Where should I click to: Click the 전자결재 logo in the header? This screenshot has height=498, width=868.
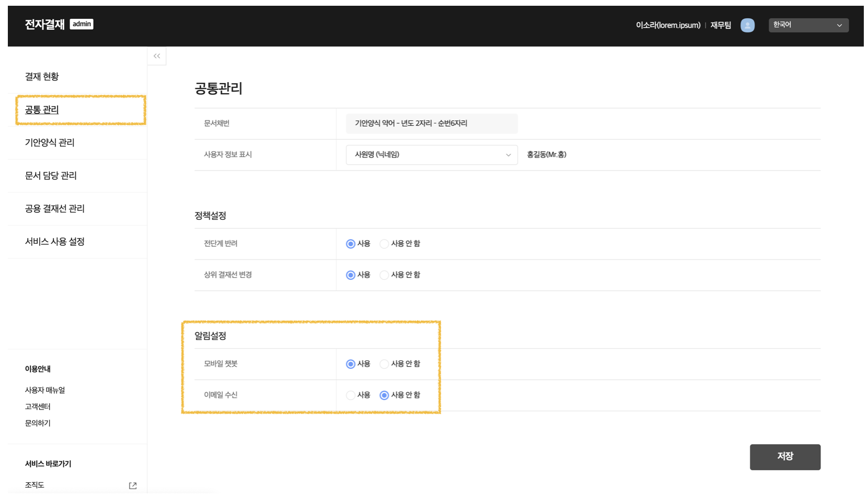[x=44, y=24]
